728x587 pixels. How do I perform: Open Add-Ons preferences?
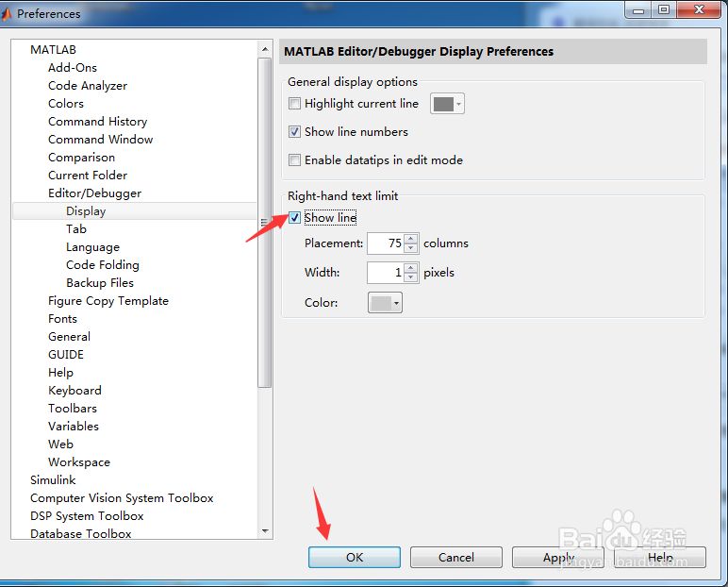(73, 68)
